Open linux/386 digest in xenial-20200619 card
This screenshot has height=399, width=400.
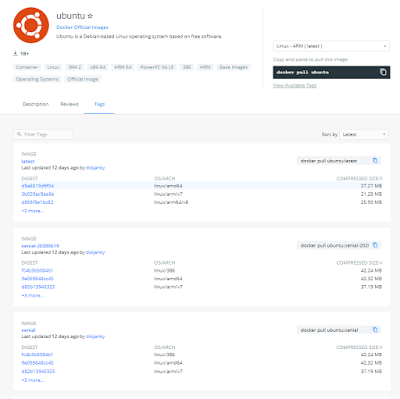[x=37, y=270]
